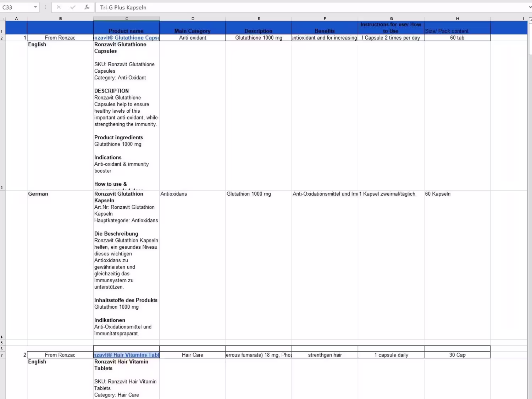Image resolution: width=532 pixels, height=399 pixels.
Task: Select column D by its header
Action: (x=193, y=18)
